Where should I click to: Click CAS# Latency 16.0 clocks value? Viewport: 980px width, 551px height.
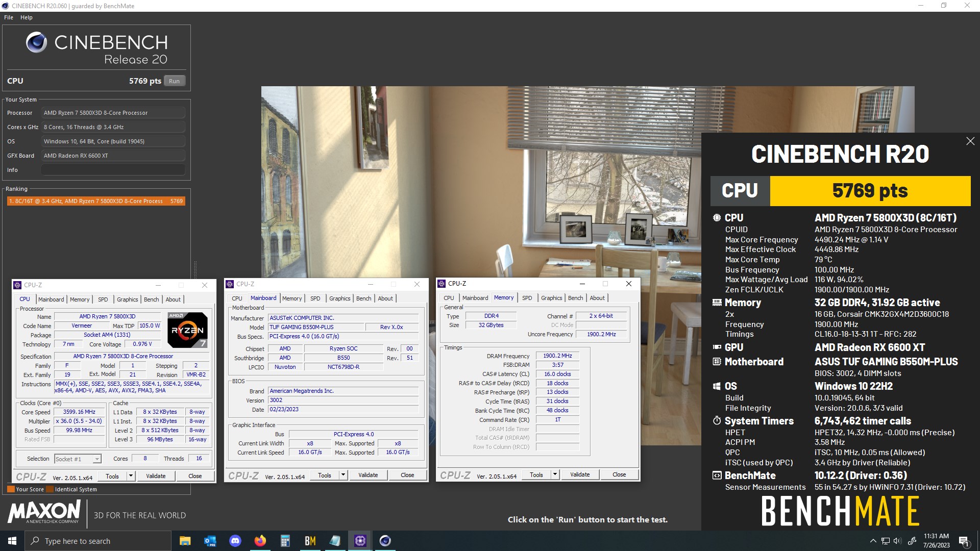coord(557,374)
